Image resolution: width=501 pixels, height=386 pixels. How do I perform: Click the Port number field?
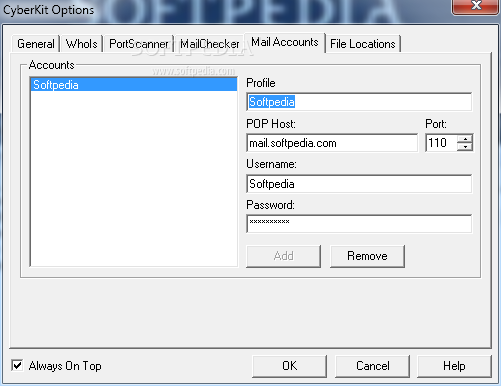click(441, 143)
